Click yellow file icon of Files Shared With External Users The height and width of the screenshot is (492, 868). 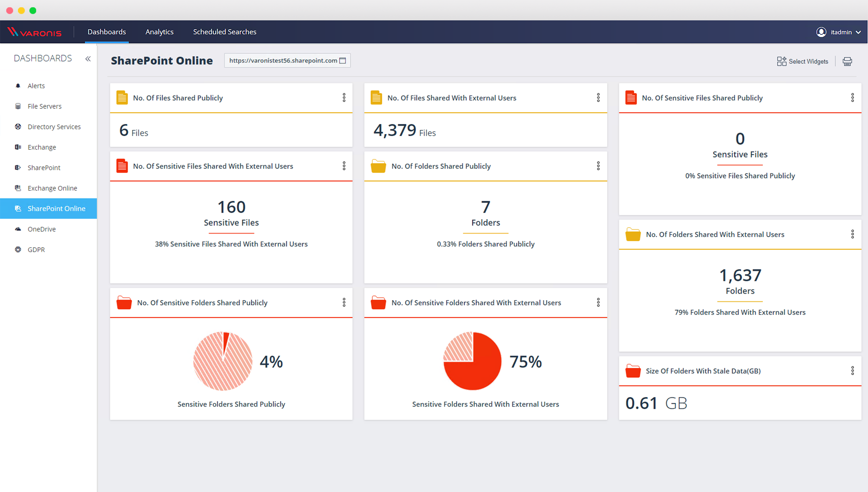point(376,98)
